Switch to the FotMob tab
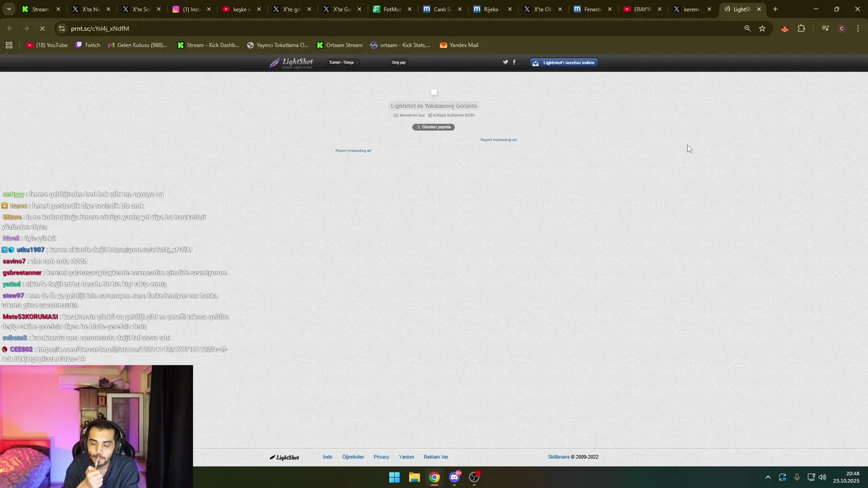868x488 pixels. pos(392,9)
